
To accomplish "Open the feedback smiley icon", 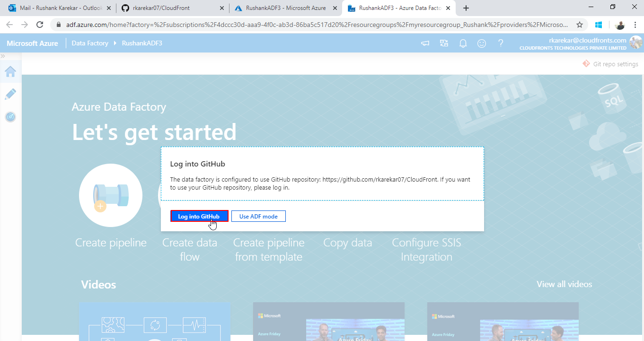I will click(482, 44).
